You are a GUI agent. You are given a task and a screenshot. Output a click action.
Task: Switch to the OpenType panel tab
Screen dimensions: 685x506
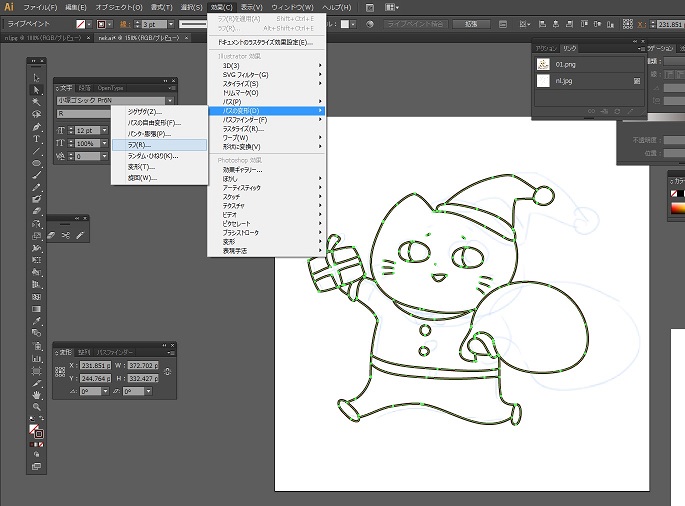(111, 88)
